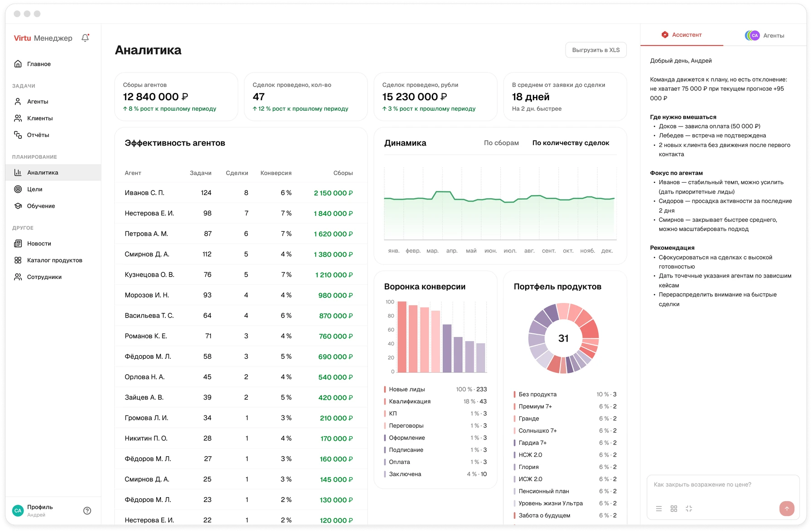Switch to the Агенты tab
Image resolution: width=812 pixels, height=532 pixels.
765,35
